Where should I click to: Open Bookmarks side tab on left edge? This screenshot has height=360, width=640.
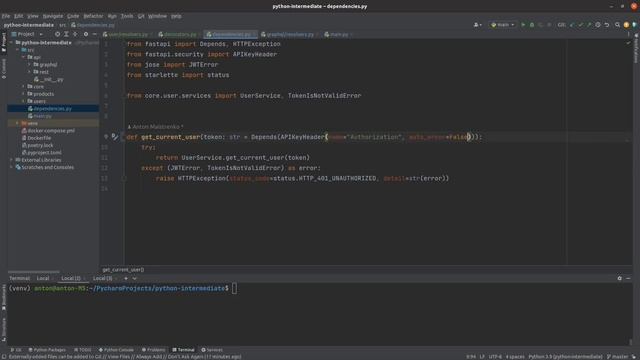pos(4,298)
